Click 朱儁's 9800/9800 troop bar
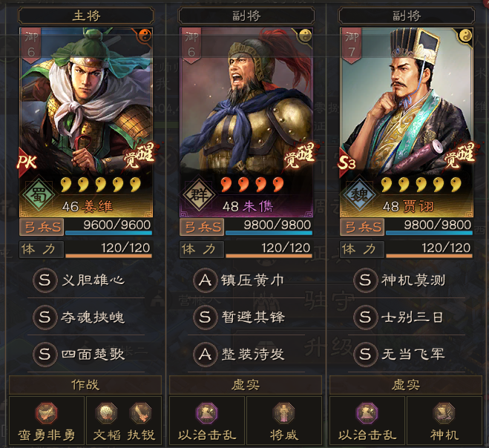Image resolution: width=489 pixels, height=448 pixels. (269, 227)
